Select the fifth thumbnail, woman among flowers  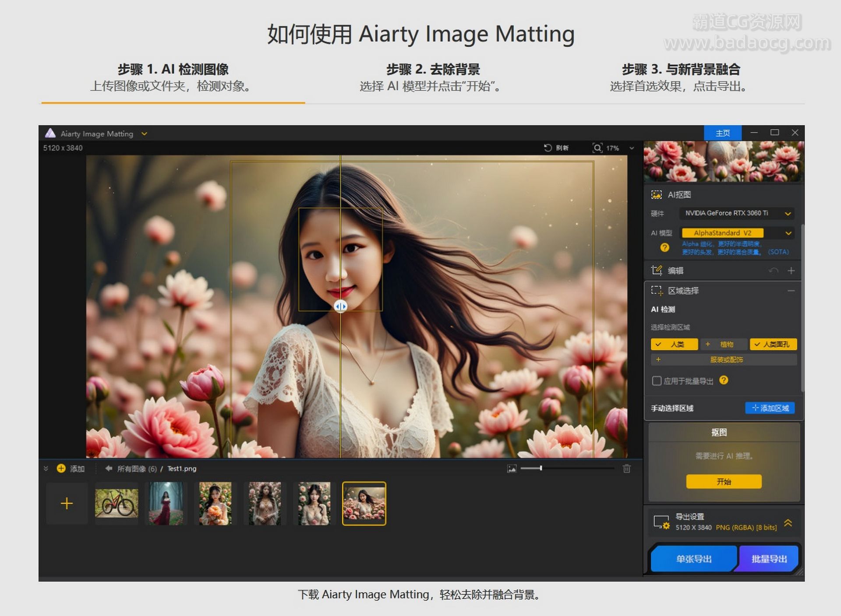point(314,503)
